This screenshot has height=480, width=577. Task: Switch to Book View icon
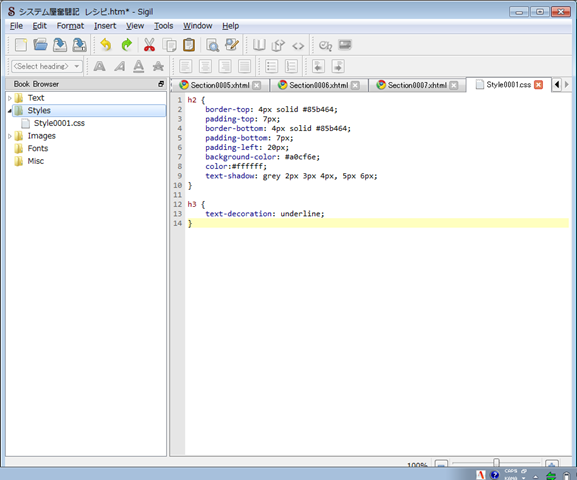259,45
